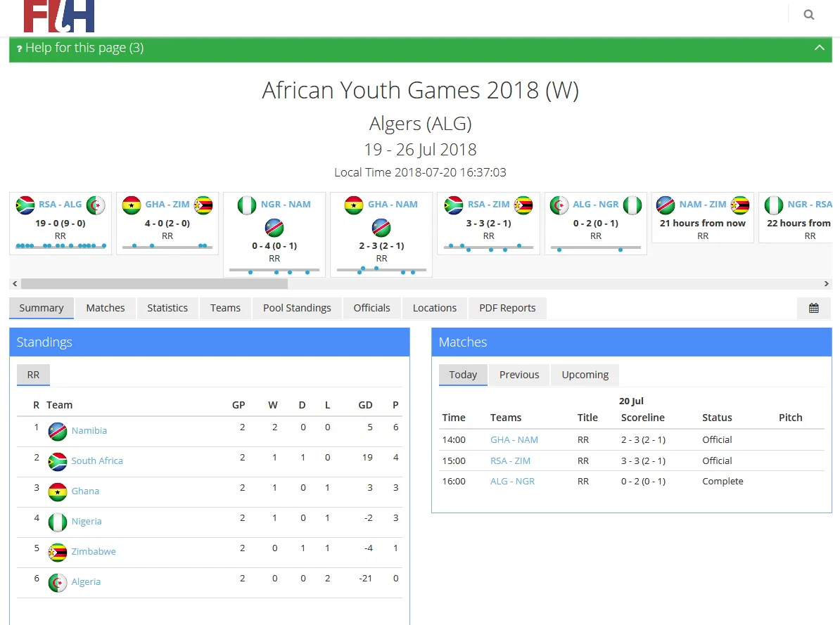Viewport: 840px width, 625px height.
Task: Click Nigeria flag in standings table
Action: tap(58, 522)
